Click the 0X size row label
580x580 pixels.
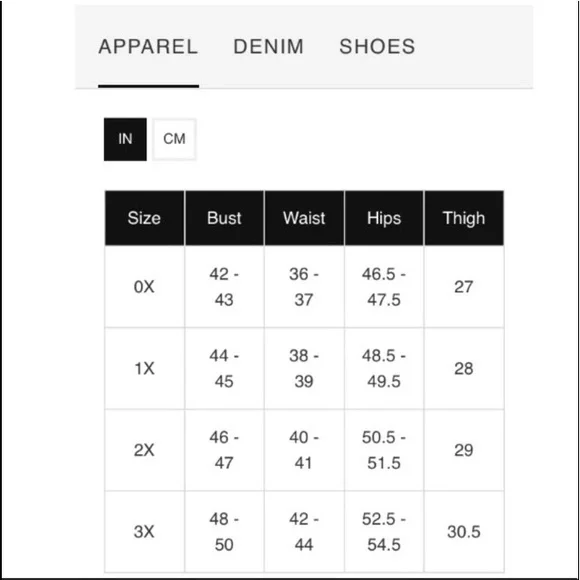[144, 287]
